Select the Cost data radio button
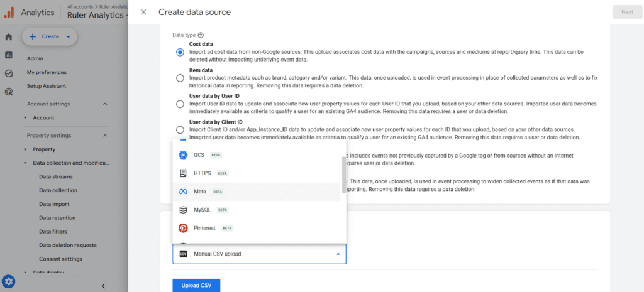The image size is (644, 292). (x=180, y=52)
